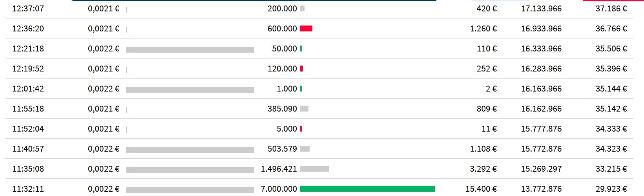Click the large green bar beside 7.000.000
644x196 pixels.
(367, 189)
